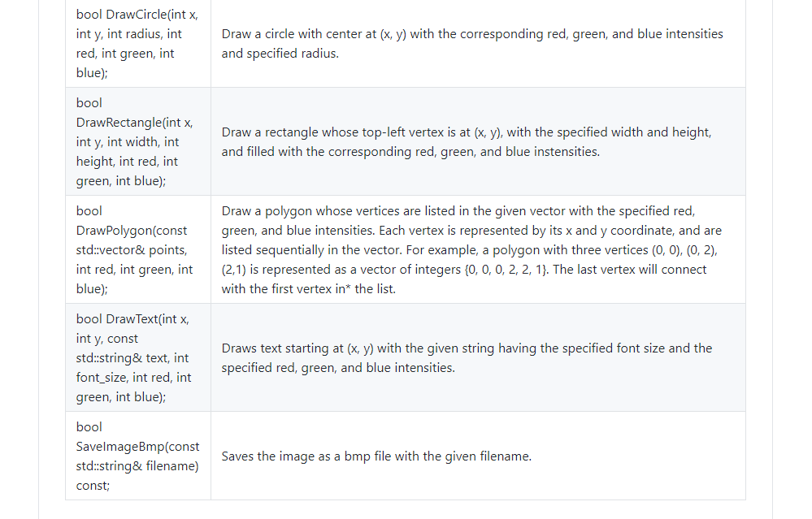
Task: Click the DrawCircle description text
Action: pos(472,44)
